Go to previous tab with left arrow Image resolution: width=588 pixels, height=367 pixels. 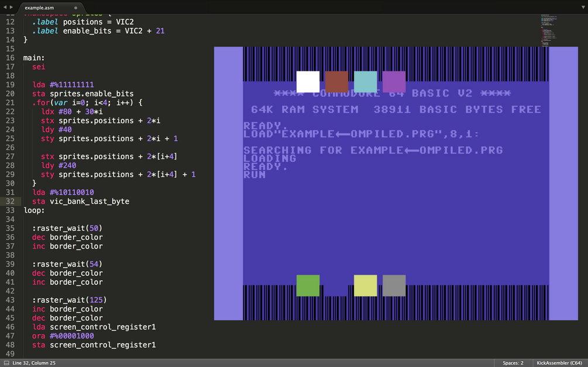5,7
